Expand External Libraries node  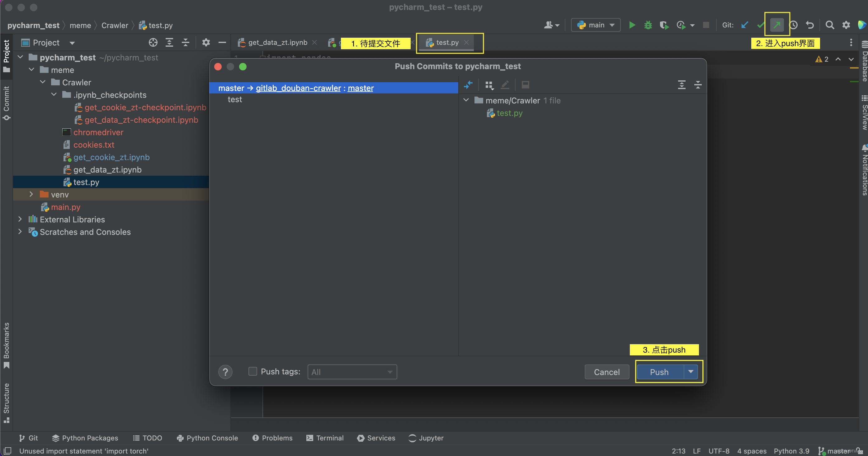pos(20,219)
